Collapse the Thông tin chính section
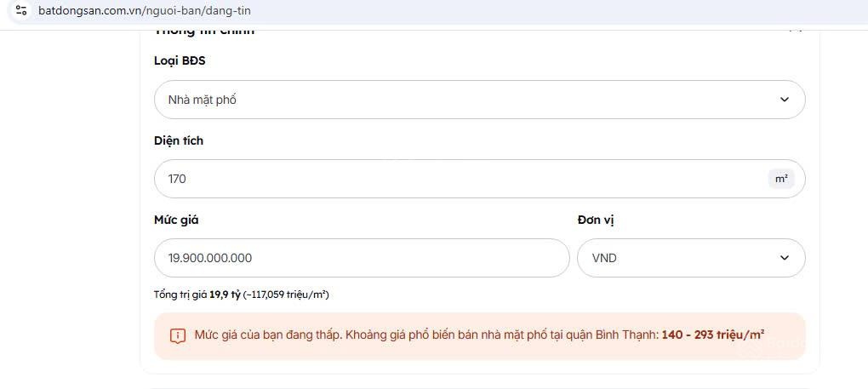 (x=795, y=31)
